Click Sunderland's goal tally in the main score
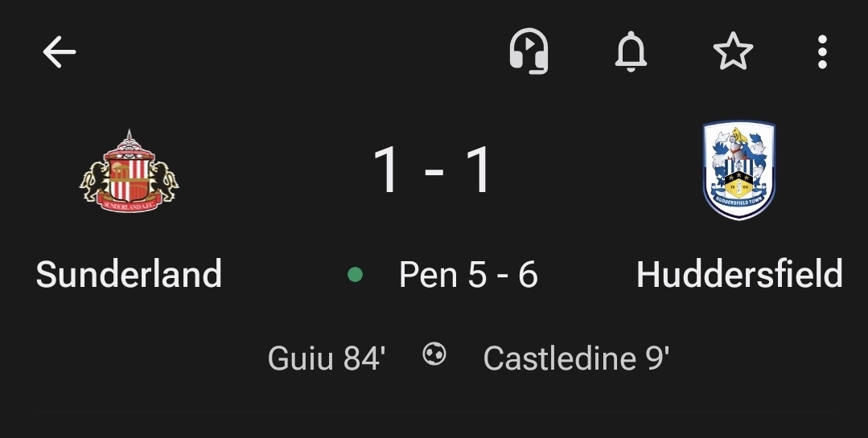 [x=386, y=171]
